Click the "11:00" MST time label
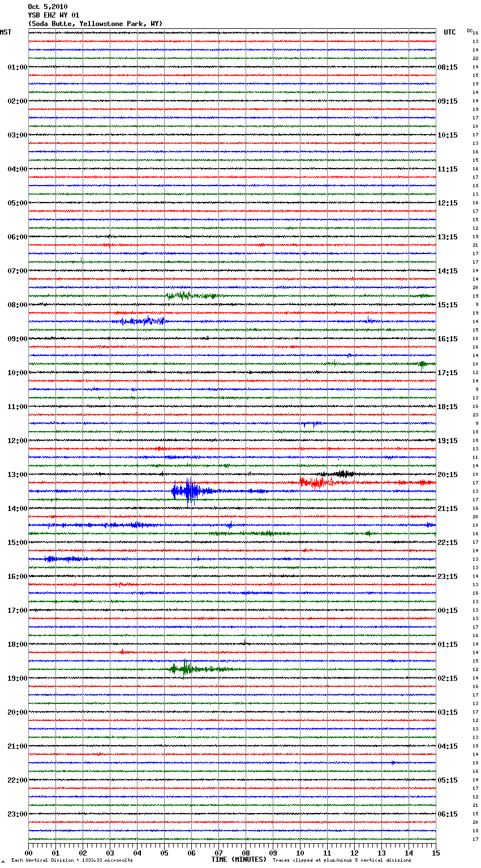 click(x=18, y=407)
